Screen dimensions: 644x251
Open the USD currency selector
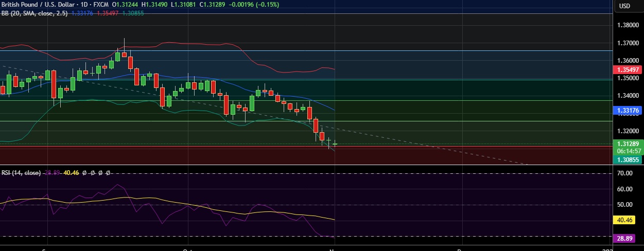click(624, 6)
